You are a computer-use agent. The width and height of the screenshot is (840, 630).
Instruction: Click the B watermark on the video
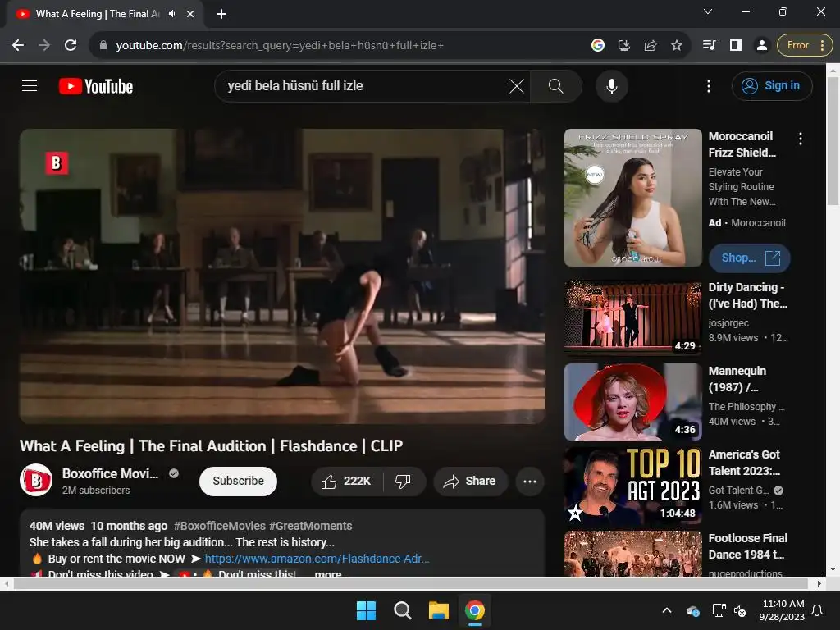click(x=57, y=163)
